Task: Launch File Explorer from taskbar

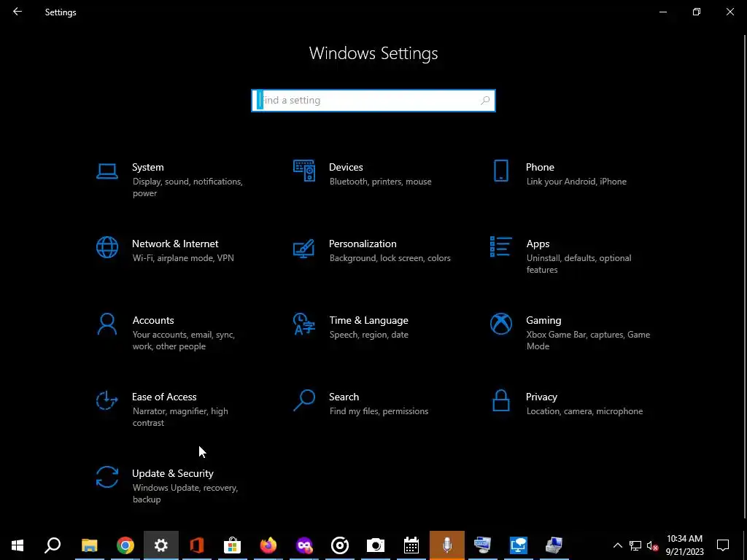Action: pos(89,545)
